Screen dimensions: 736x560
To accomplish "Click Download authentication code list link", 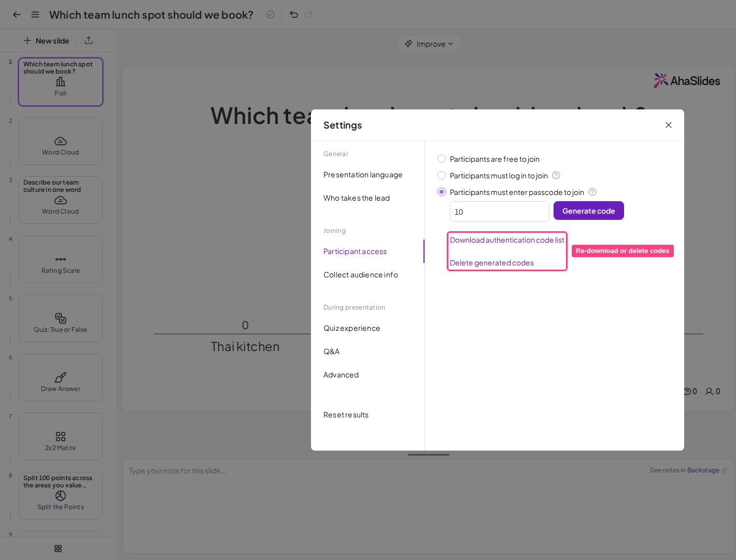I will (507, 240).
